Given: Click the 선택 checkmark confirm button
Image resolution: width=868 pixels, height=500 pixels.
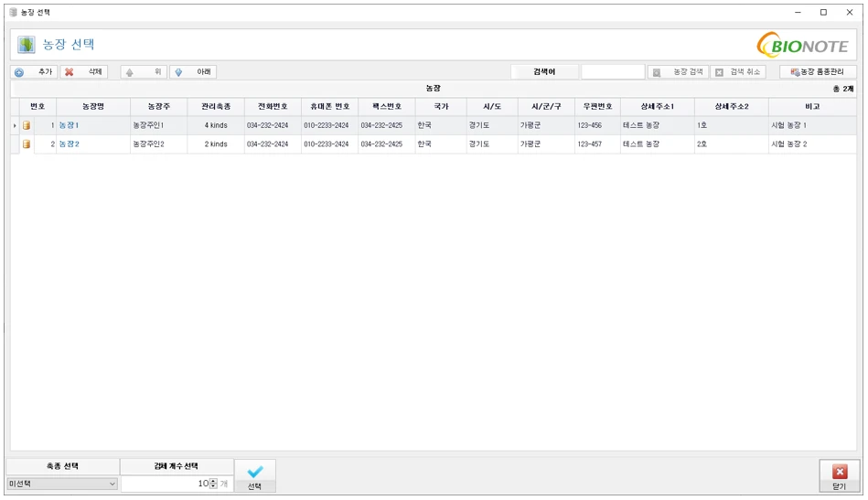Looking at the screenshot, I should pos(255,476).
